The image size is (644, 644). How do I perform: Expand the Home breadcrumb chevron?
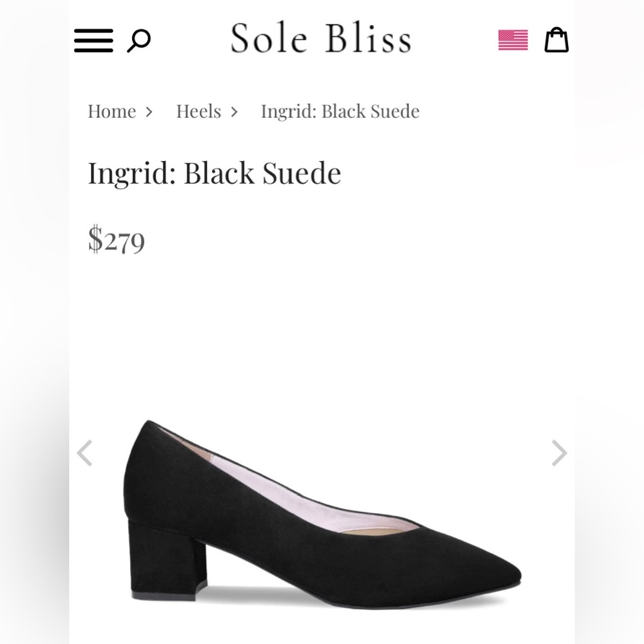[x=150, y=111]
